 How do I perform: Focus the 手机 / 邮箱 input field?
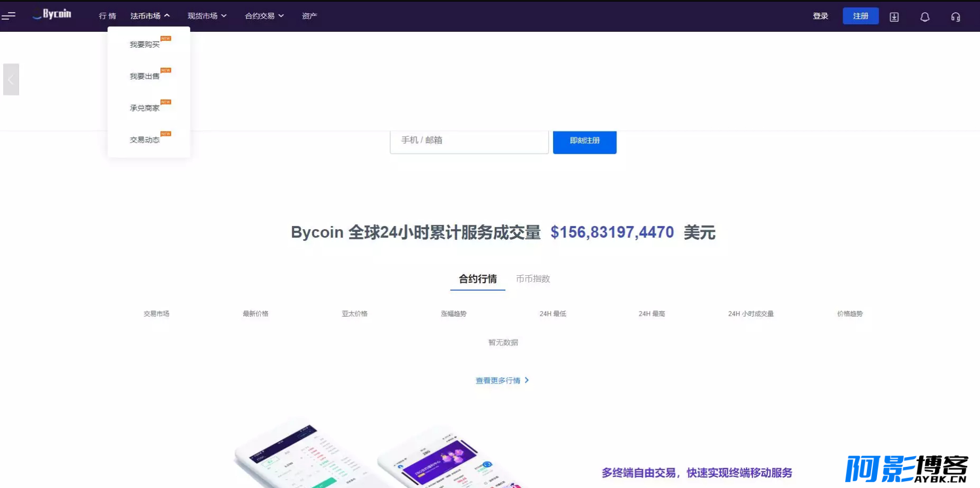point(469,142)
